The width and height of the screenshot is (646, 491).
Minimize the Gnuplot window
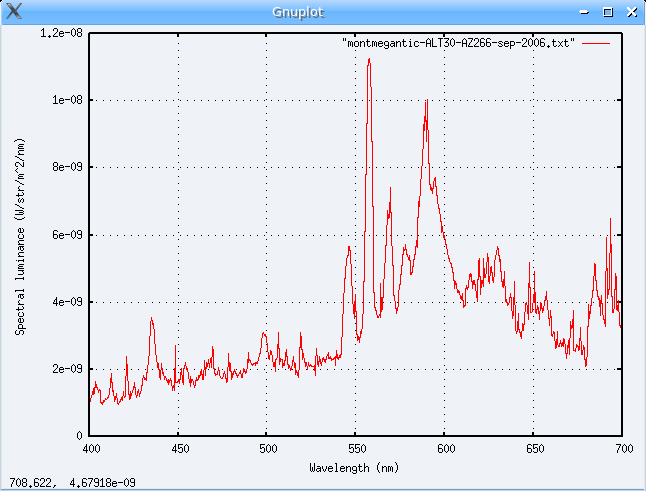pyautogui.click(x=586, y=13)
